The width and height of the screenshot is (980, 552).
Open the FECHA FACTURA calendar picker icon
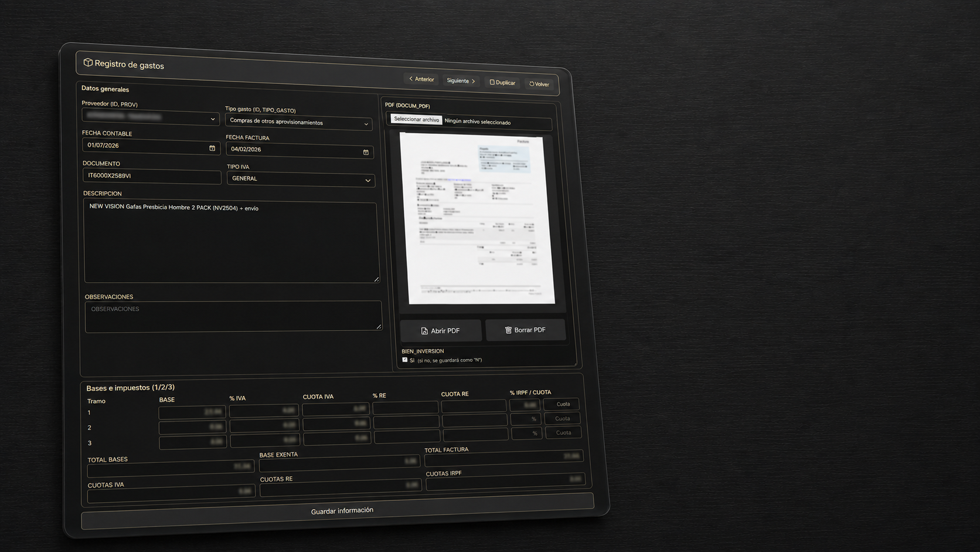tap(366, 152)
